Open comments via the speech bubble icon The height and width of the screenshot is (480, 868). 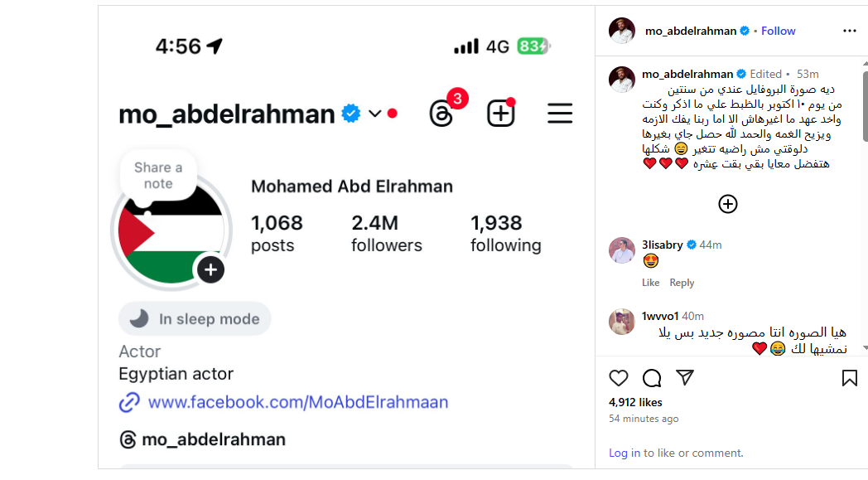tap(651, 377)
